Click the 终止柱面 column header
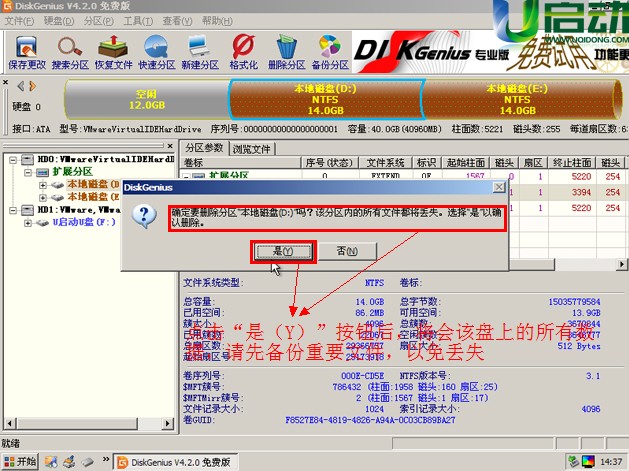The width and height of the screenshot is (629, 471). click(572, 162)
